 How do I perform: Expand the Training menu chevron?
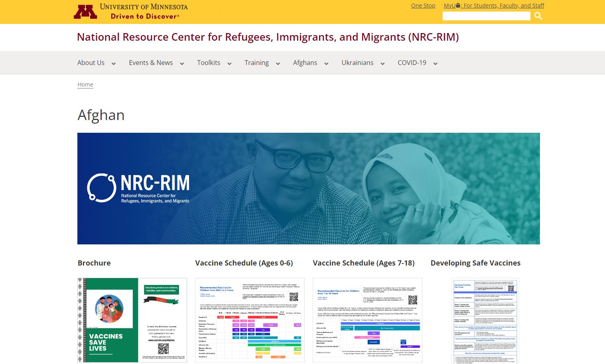278,64
